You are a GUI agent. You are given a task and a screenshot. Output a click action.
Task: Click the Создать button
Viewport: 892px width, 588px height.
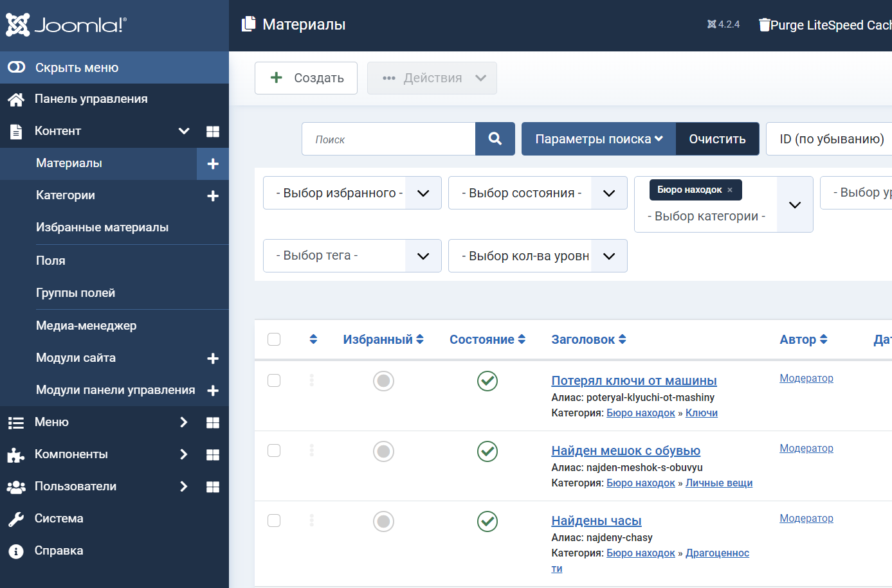coord(306,78)
